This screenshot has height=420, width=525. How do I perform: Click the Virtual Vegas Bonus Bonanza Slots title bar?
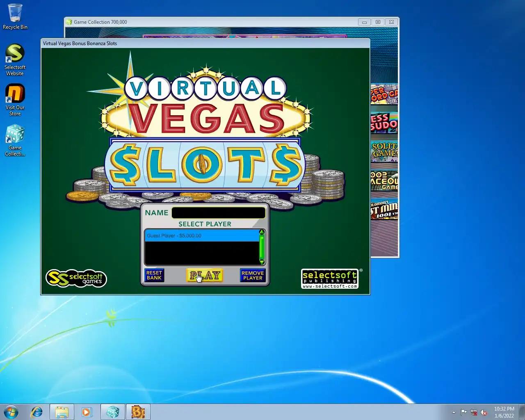pyautogui.click(x=205, y=43)
